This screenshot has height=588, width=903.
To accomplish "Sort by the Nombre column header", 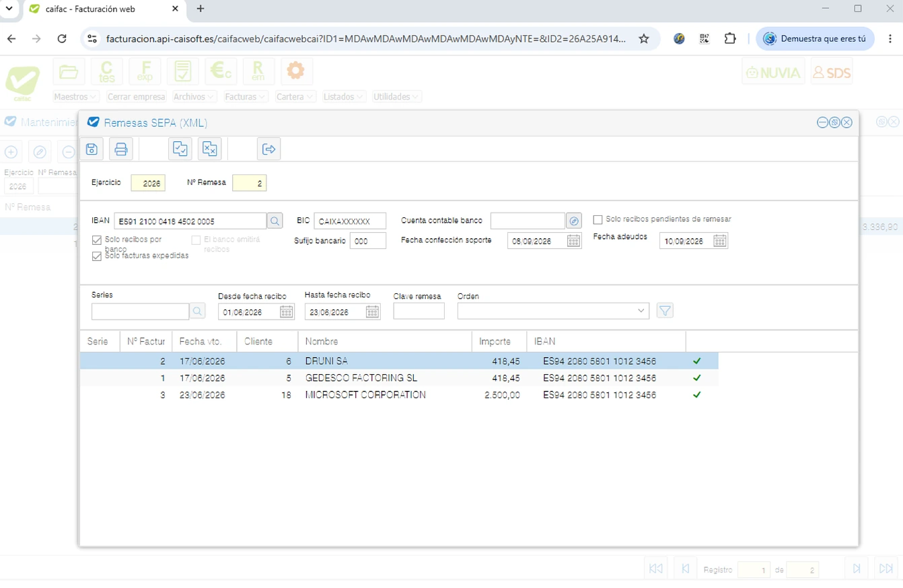I will [x=385, y=342].
